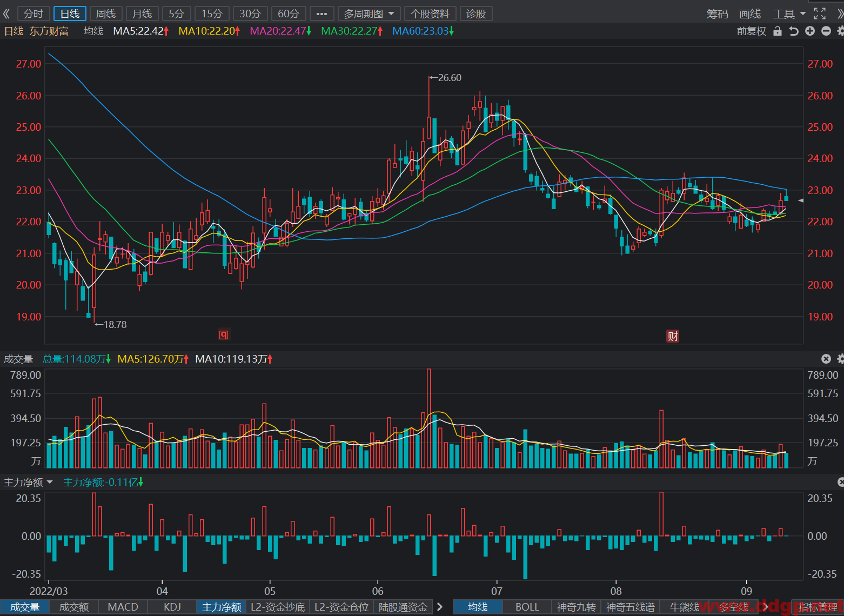Click the 均线 indicator name label
The width and height of the screenshot is (844, 616).
point(93,31)
